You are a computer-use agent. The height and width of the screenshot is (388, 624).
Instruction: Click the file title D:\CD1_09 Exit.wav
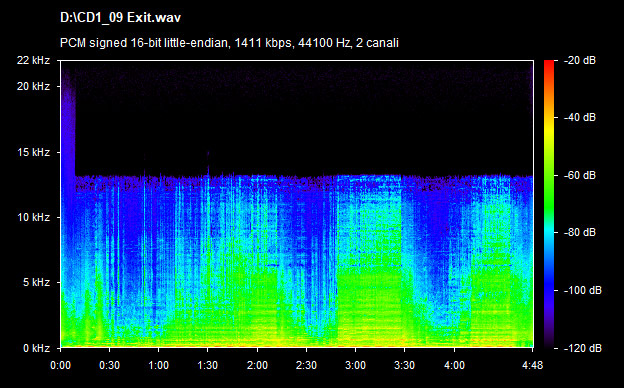point(121,18)
